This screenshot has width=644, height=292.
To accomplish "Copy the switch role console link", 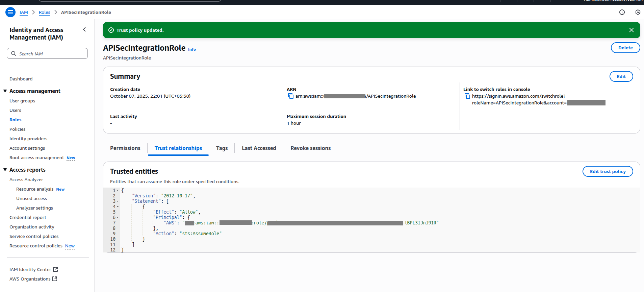I will tap(467, 96).
